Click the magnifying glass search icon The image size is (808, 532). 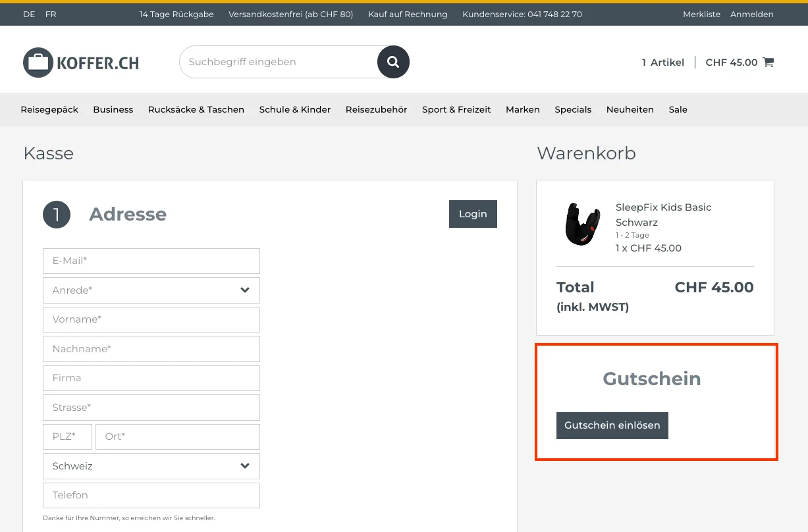tap(393, 62)
